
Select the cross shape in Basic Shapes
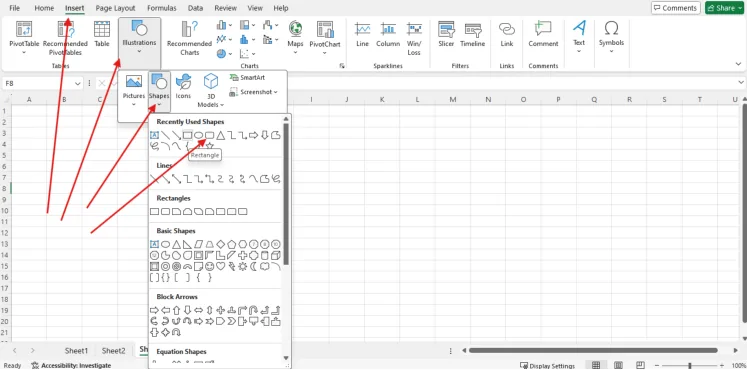[242, 256]
